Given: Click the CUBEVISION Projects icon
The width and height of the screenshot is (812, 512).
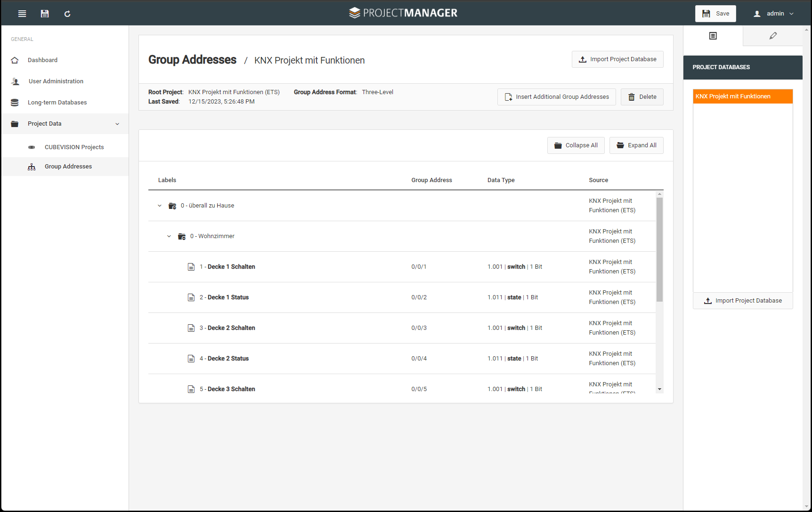Looking at the screenshot, I should [32, 147].
